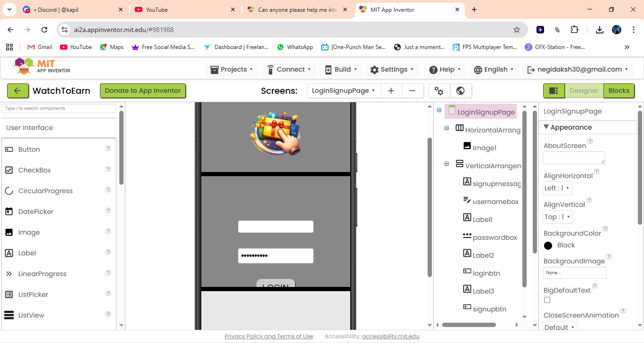Collapse the HorizontalArrangement tree node
The width and height of the screenshot is (644, 343).
447,128
